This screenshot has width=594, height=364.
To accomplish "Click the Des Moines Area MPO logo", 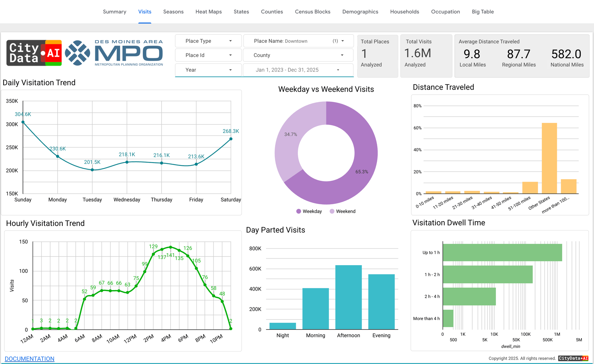I will (x=114, y=53).
